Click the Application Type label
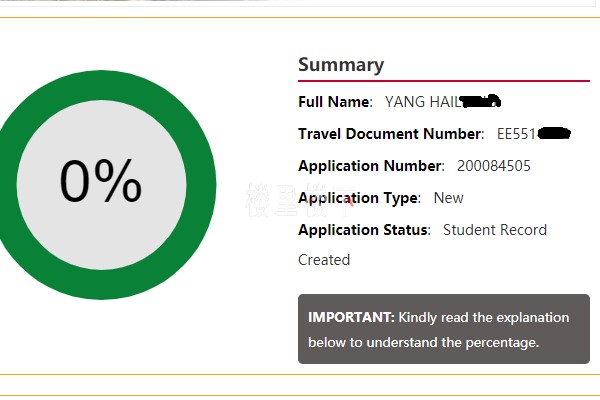The image size is (600, 400). pos(359,197)
